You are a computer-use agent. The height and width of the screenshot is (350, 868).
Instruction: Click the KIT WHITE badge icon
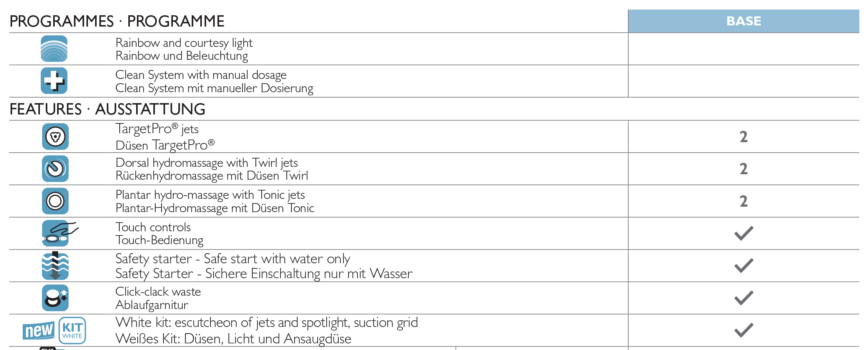(x=72, y=330)
